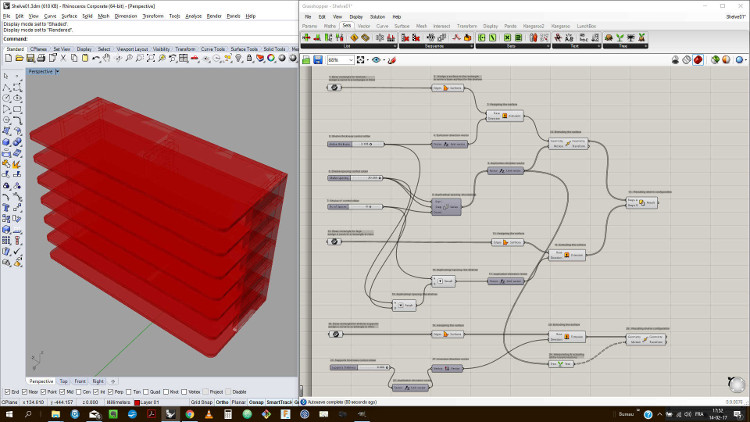Click the red sketch pen icon in Grasshopper
The width and height of the screenshot is (750, 422).
392,60
